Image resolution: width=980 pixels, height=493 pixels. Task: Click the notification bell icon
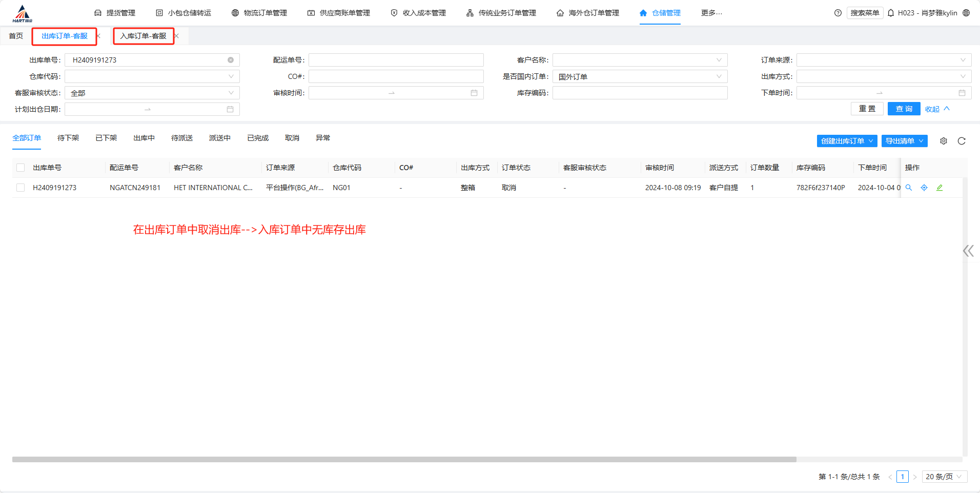point(891,13)
